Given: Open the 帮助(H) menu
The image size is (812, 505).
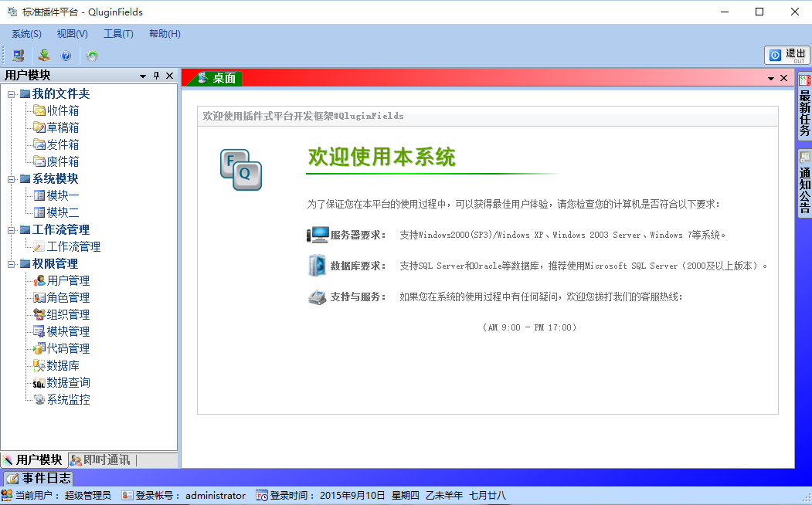Looking at the screenshot, I should click(x=165, y=34).
